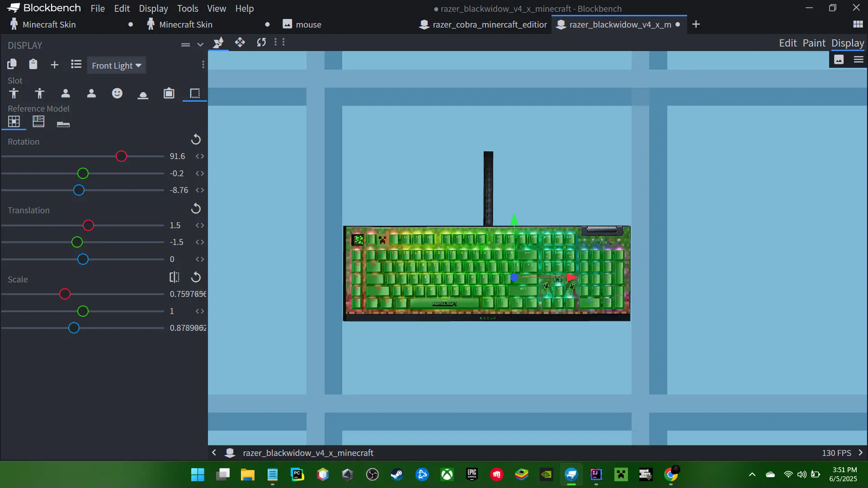
Task: Open viewport screenshot background icon
Action: click(839, 60)
